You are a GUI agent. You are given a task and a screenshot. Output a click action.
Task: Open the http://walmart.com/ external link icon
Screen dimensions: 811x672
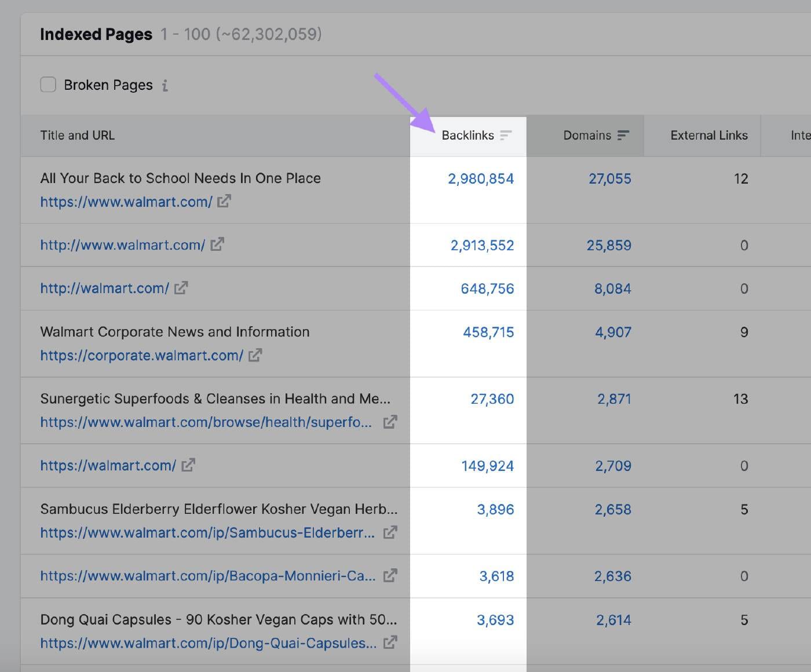(x=181, y=288)
